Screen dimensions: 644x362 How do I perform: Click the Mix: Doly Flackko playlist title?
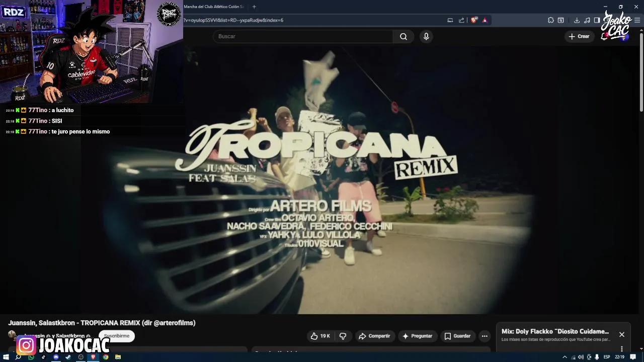(x=555, y=331)
